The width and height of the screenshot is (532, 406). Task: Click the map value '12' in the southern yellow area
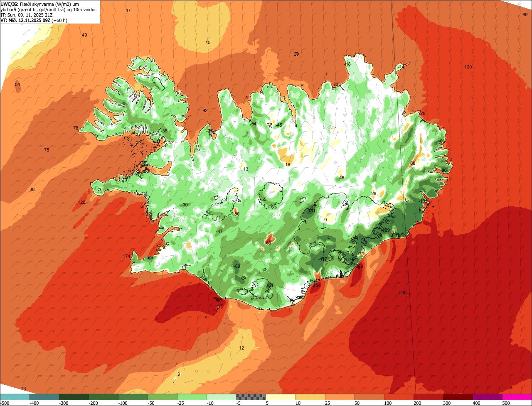242,348
